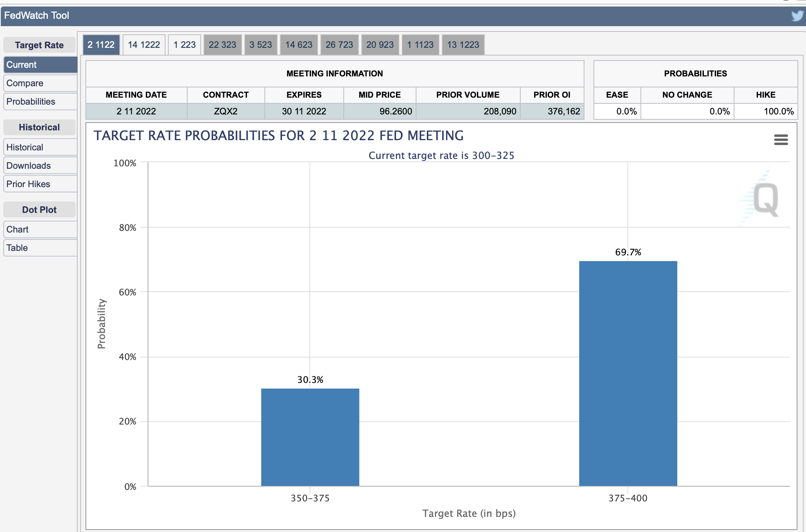Click the prior OI value 376,162

coord(564,111)
